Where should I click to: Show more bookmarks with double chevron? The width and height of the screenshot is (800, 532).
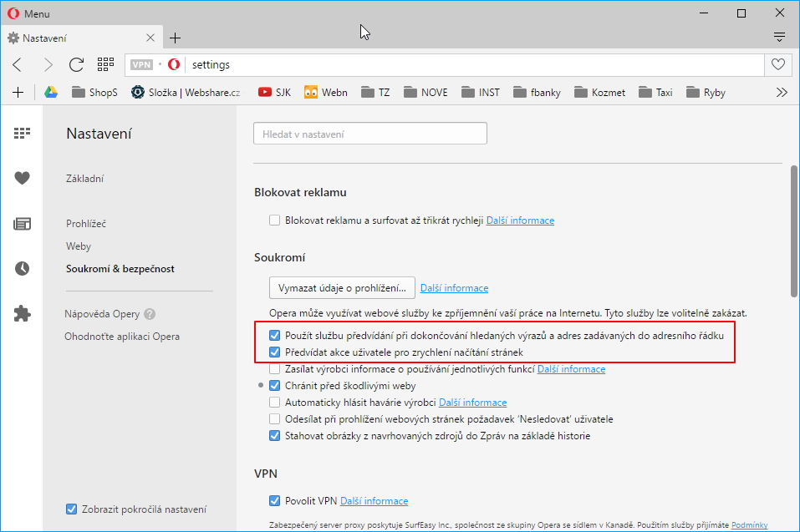(782, 92)
